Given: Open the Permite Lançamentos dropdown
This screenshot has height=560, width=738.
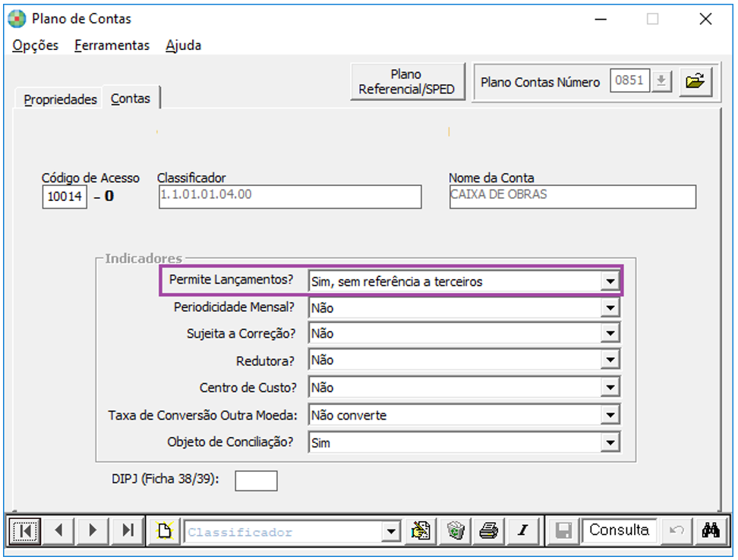Looking at the screenshot, I should tap(610, 282).
